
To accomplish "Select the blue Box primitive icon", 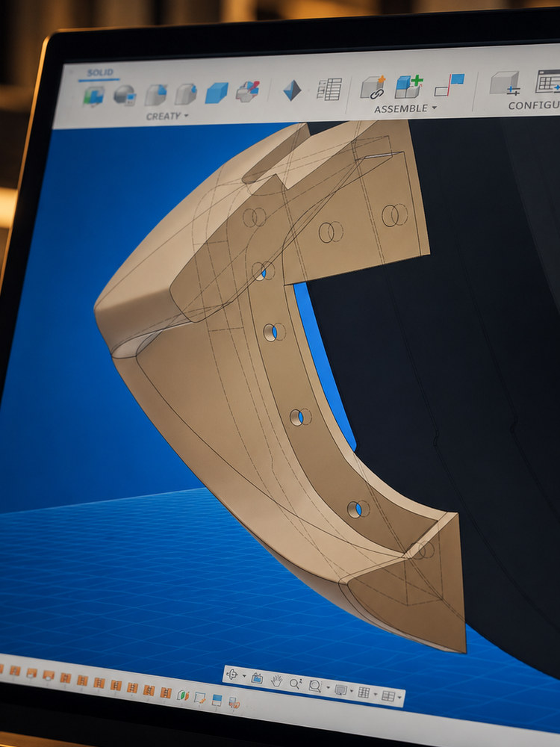I will click(x=217, y=93).
